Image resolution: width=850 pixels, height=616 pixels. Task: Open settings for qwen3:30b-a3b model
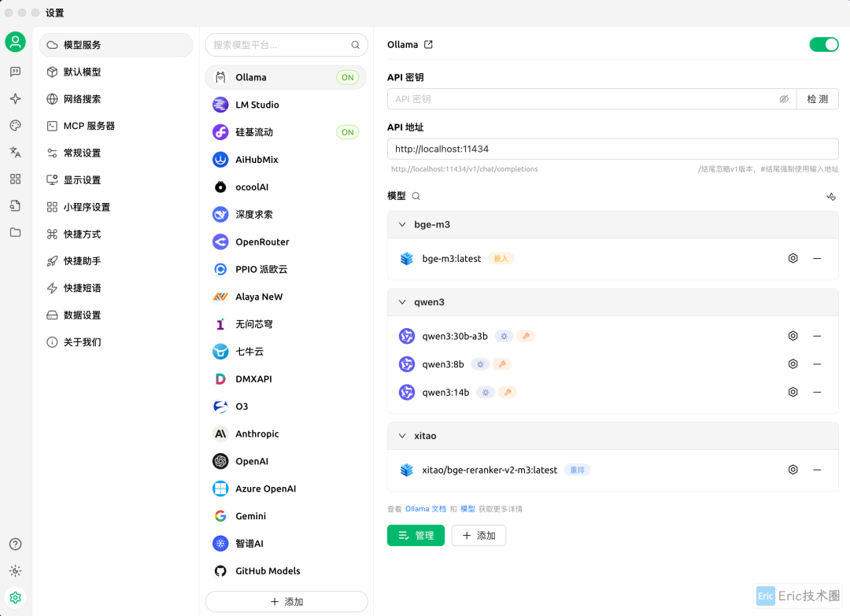pyautogui.click(x=793, y=336)
